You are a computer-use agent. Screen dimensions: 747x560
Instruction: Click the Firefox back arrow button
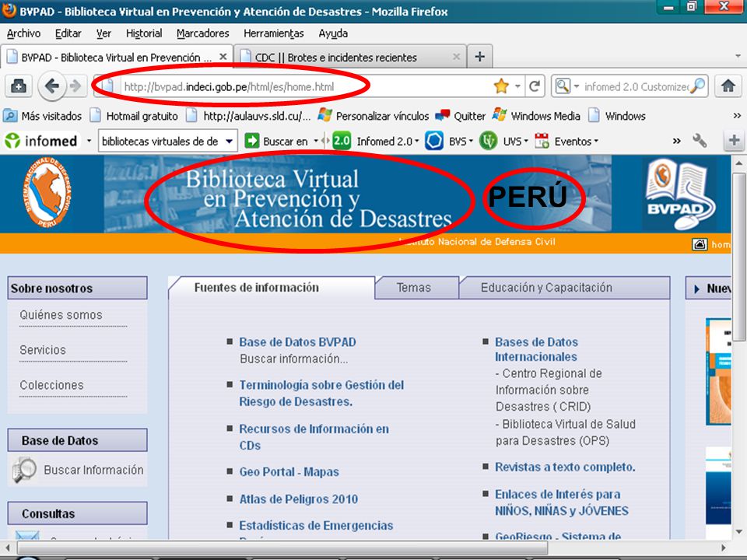coord(51,86)
